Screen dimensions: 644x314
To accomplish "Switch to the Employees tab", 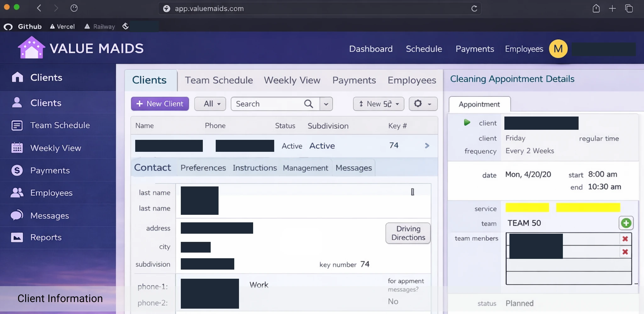I will 412,80.
